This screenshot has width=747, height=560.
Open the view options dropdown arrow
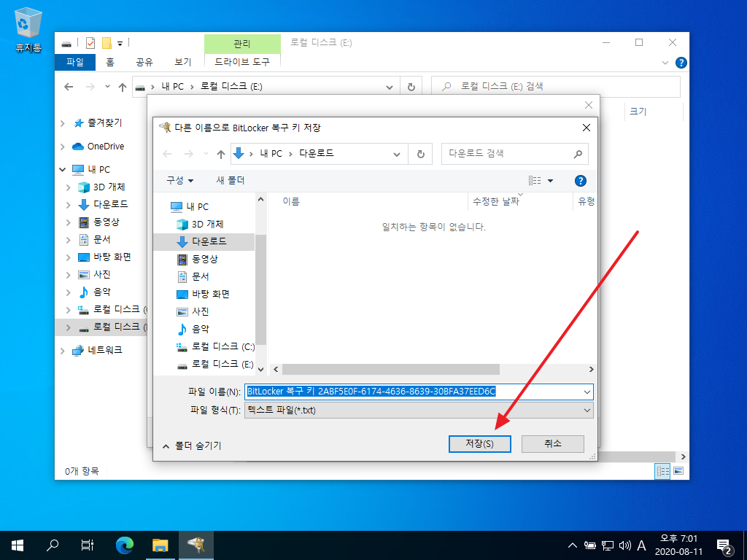point(550,181)
